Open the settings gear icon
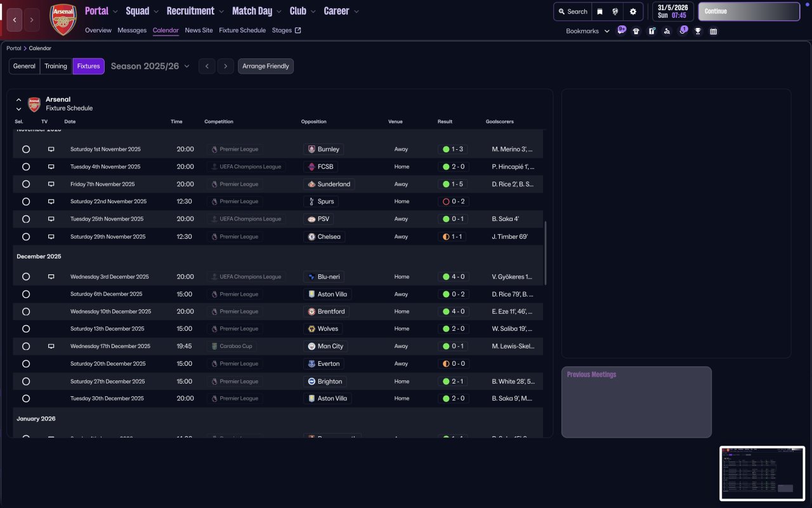This screenshot has height=508, width=812. coord(632,11)
